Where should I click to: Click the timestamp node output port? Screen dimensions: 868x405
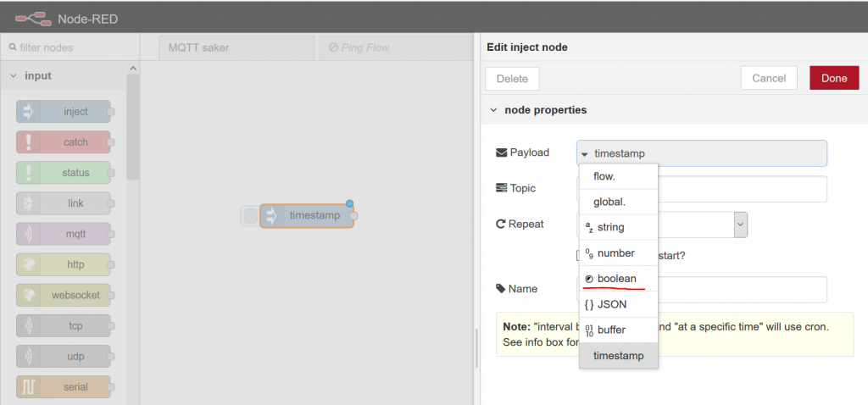pos(354,216)
